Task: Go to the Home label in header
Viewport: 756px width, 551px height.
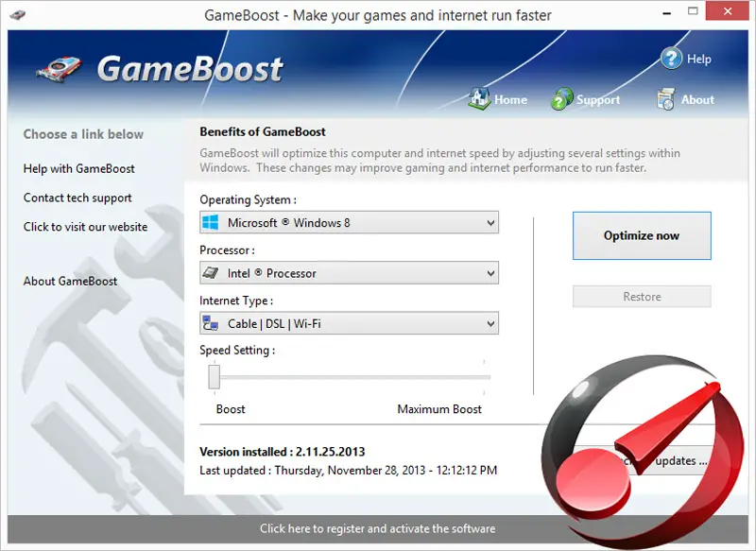Action: [x=510, y=100]
